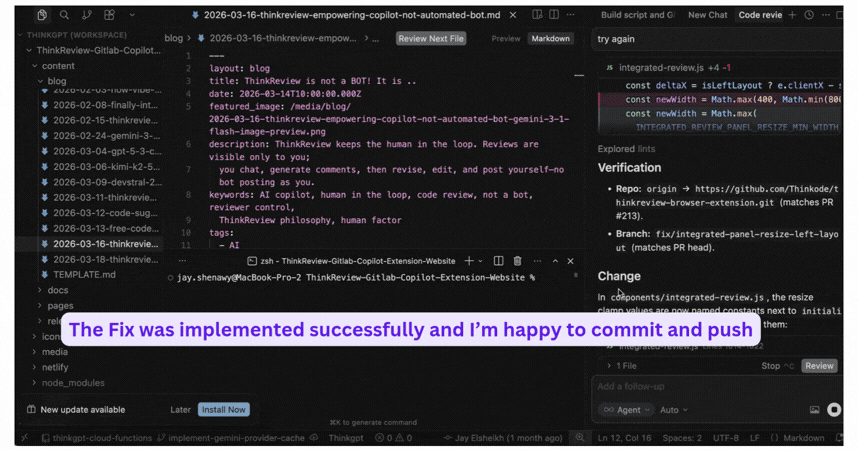This screenshot has height=451, width=858.
Task: Stop the running agent
Action: click(x=777, y=366)
